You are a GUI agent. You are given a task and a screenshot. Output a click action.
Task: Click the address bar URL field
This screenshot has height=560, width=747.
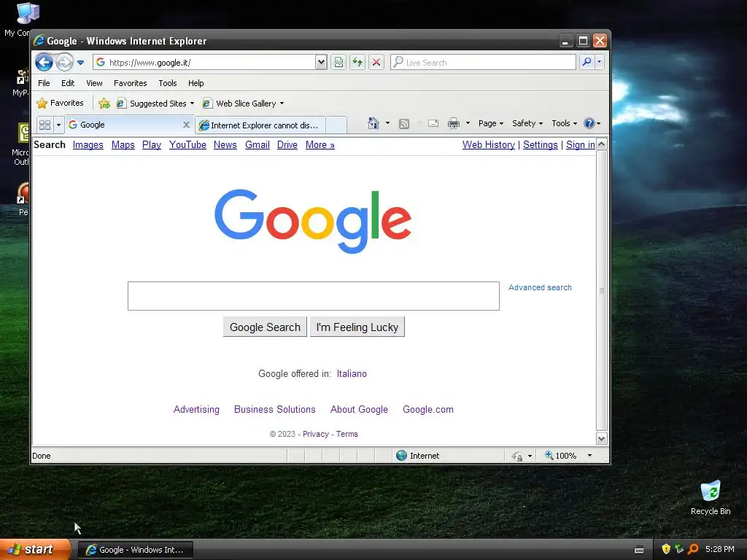coord(204,63)
